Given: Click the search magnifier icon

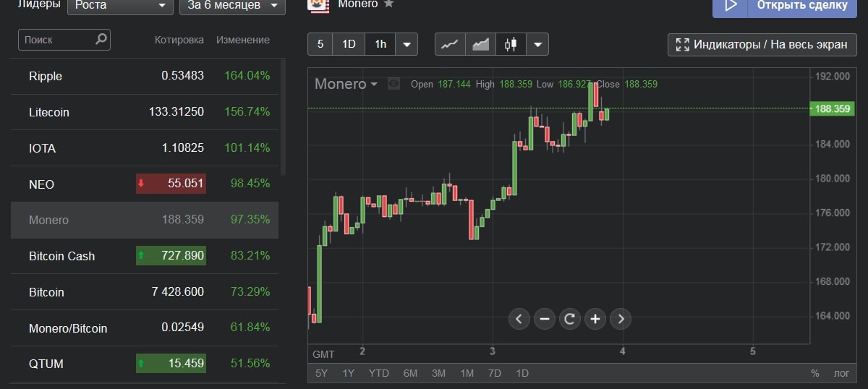Looking at the screenshot, I should pos(101,39).
